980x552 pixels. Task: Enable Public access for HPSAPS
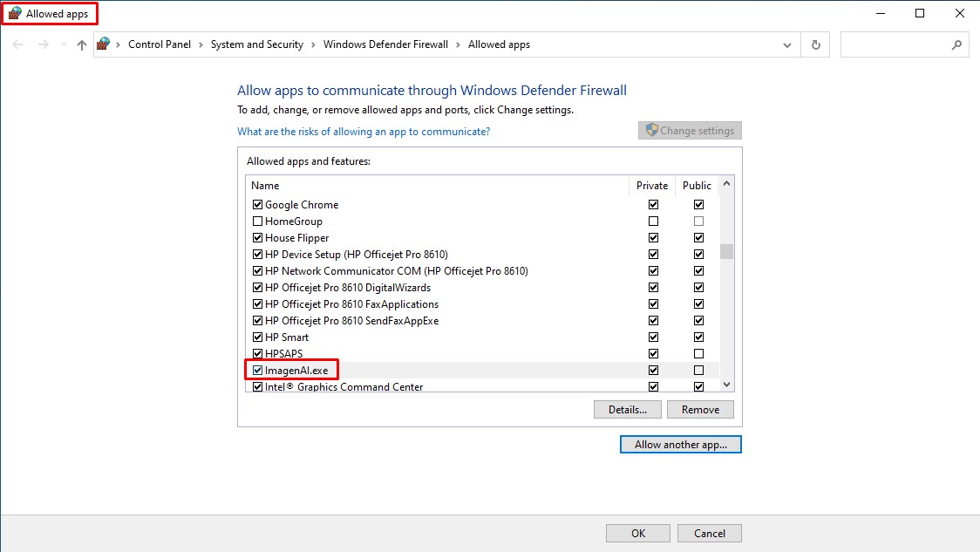click(698, 354)
